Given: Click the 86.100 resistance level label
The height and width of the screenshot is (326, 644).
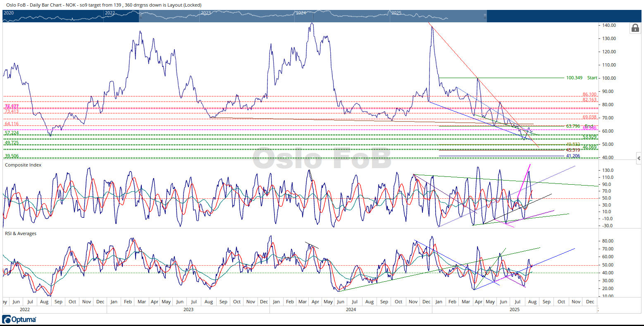Looking at the screenshot, I should 589,95.
